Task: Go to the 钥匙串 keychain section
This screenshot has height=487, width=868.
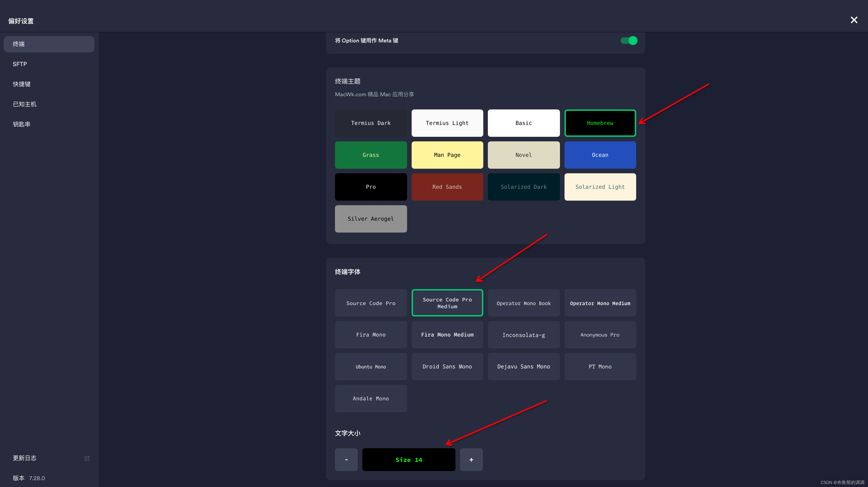Action: 22,124
